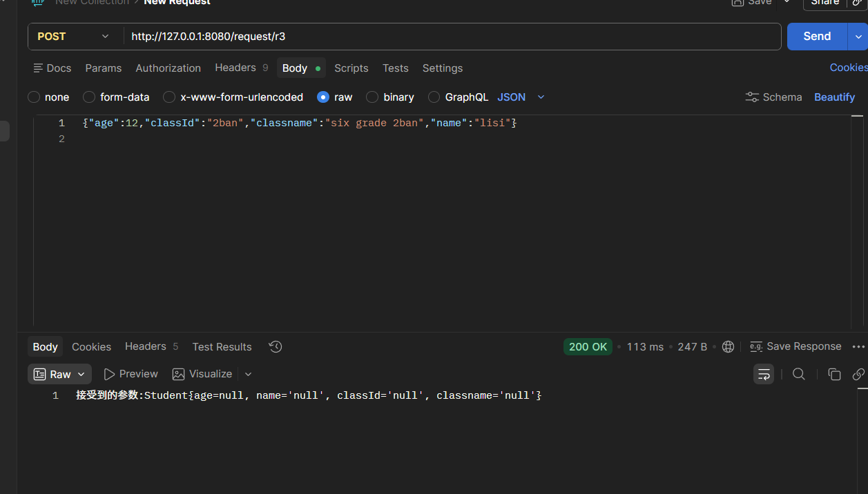Switch to the response Body tab
The image size is (868, 494).
(46, 346)
